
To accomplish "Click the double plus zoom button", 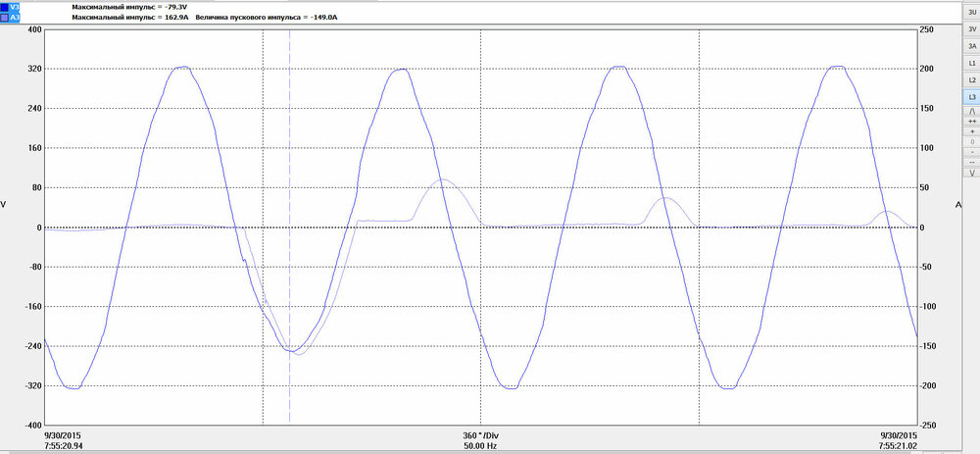I will [972, 122].
